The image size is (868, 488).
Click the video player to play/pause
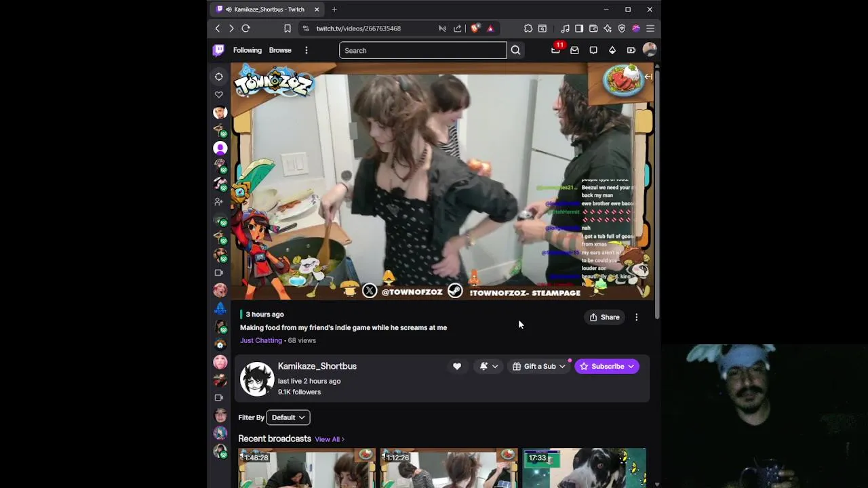pyautogui.click(x=441, y=181)
